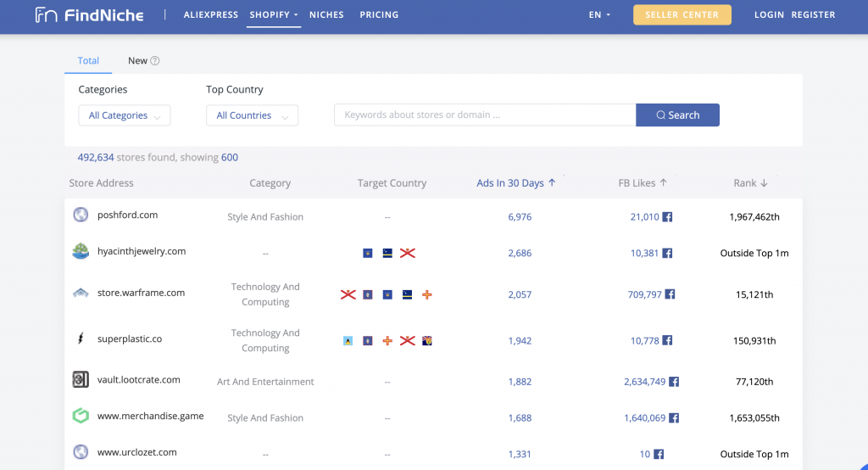This screenshot has height=470, width=868.
Task: Click the www.merchandise.game green icon
Action: click(x=81, y=416)
